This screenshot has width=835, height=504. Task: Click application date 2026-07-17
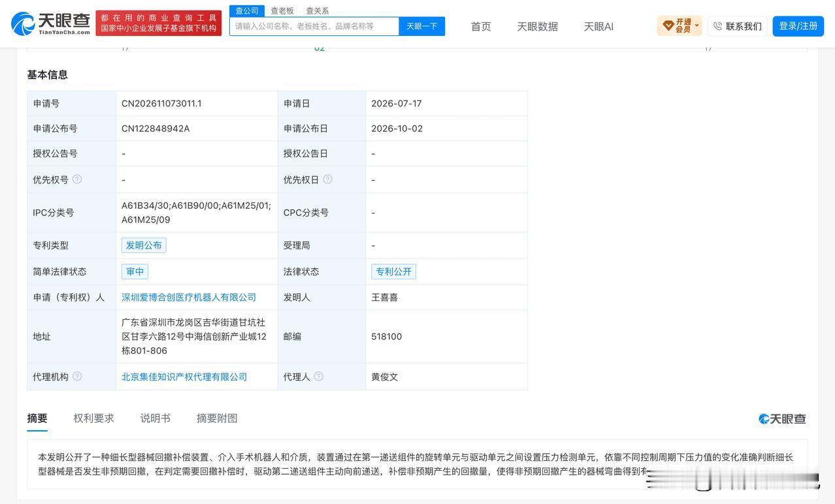click(x=397, y=103)
